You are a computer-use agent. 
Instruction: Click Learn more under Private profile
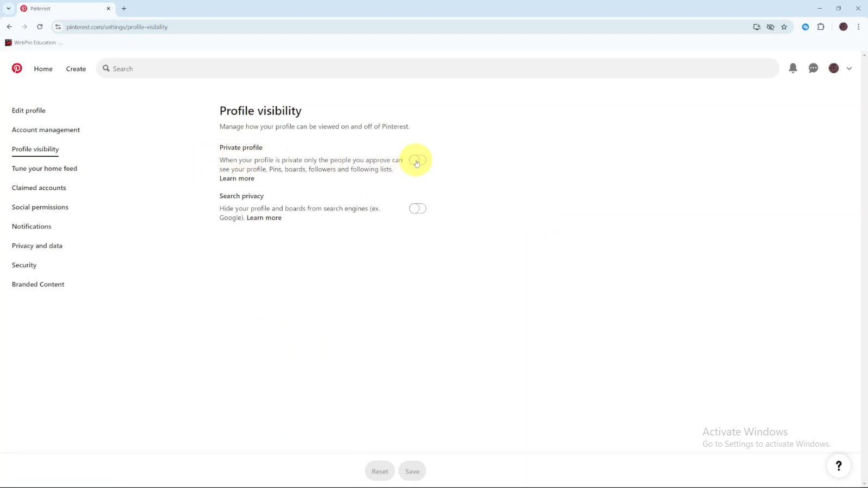pos(237,178)
